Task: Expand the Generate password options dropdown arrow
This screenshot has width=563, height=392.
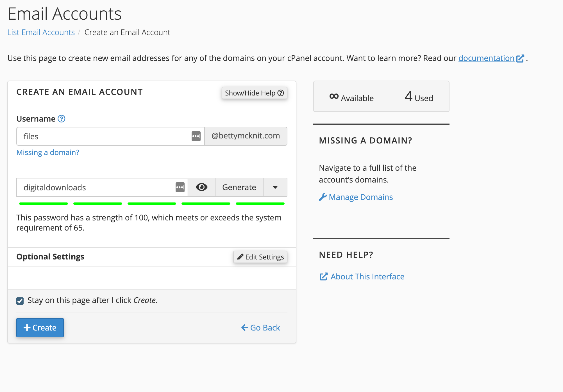Action: coord(275,187)
